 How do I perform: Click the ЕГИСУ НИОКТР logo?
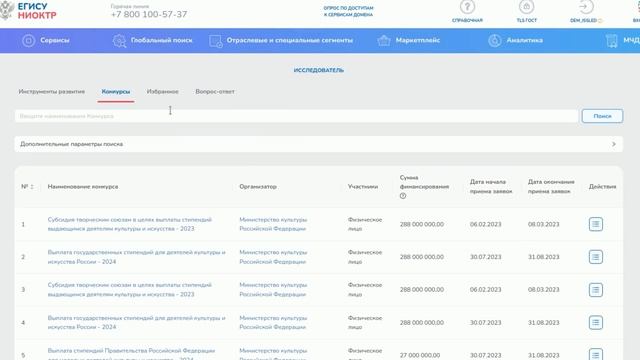tap(29, 11)
